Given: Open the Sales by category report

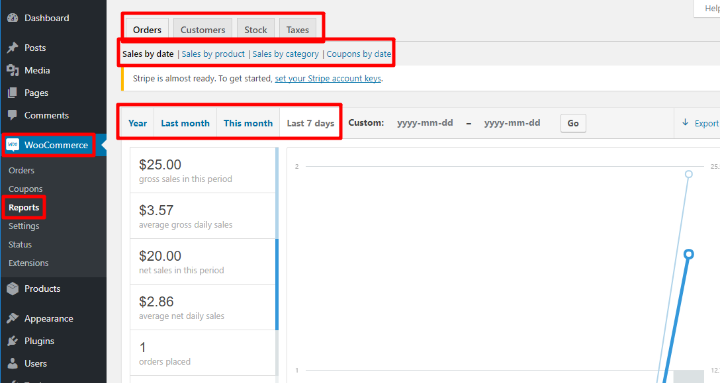Looking at the screenshot, I should pos(286,54).
